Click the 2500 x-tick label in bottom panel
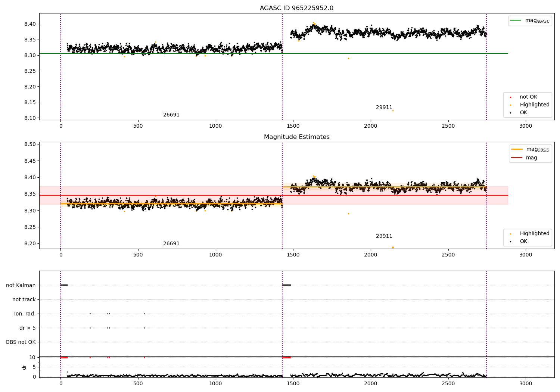This screenshot has height=392, width=560. [x=448, y=384]
